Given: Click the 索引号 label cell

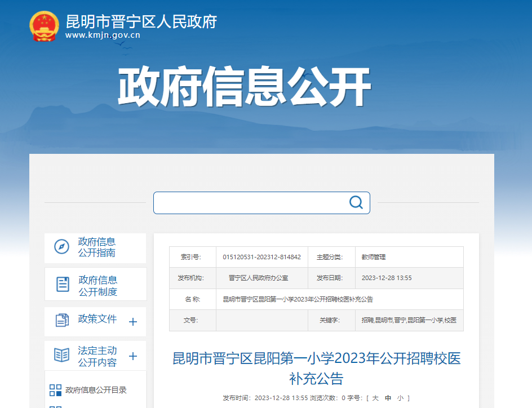Looking at the screenshot, I should (x=193, y=257).
